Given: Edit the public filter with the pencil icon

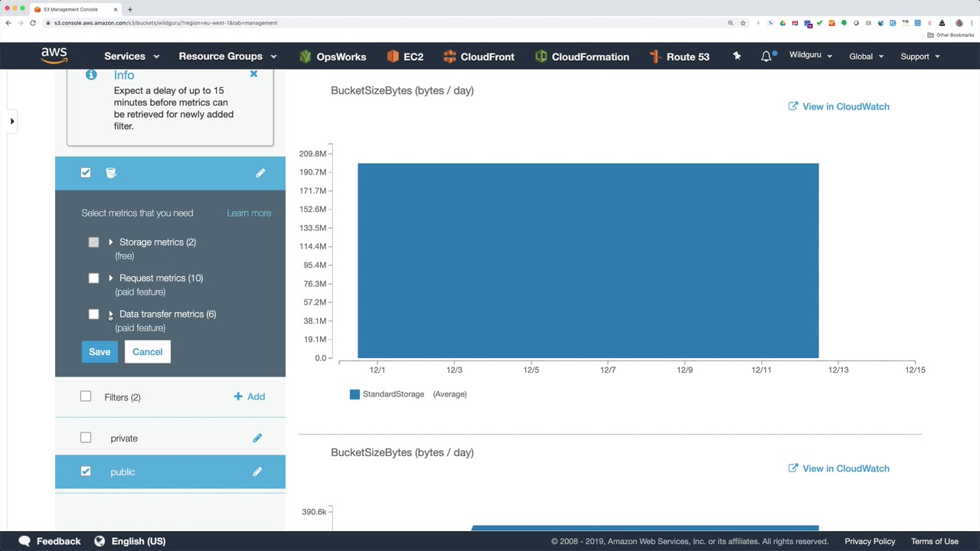Looking at the screenshot, I should point(257,471).
